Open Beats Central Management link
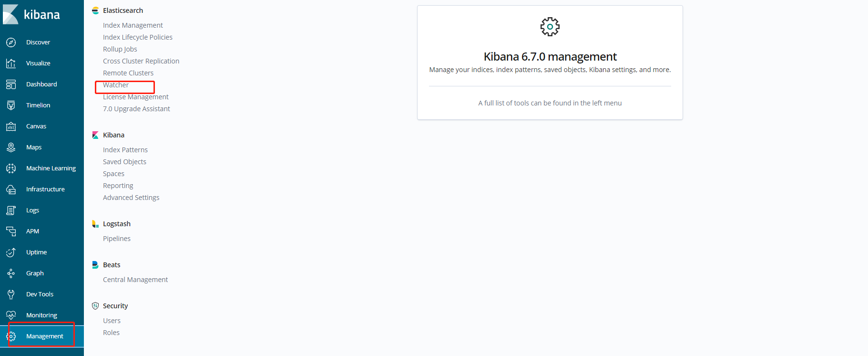Screen dimensions: 868x356 click(x=135, y=280)
